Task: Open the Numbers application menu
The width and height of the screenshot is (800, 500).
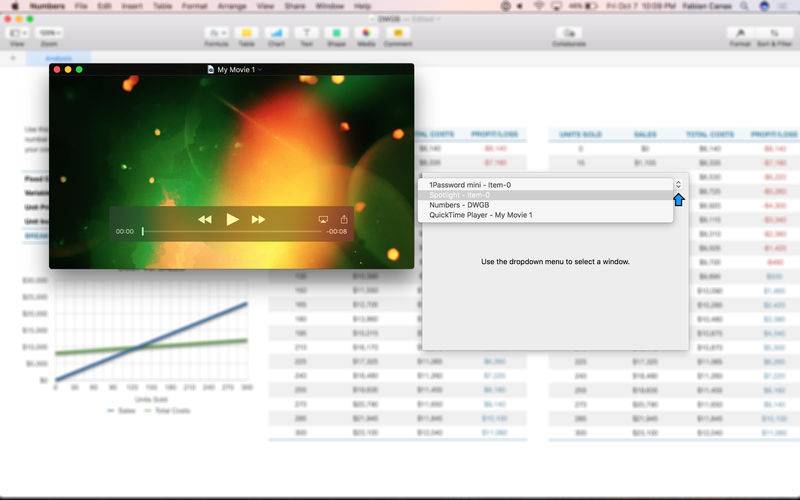Action: (47, 6)
